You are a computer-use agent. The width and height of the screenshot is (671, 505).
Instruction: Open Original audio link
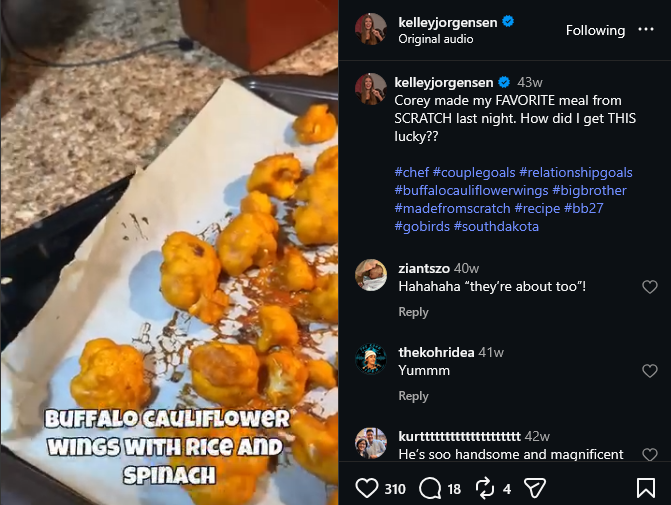pyautogui.click(x=436, y=39)
